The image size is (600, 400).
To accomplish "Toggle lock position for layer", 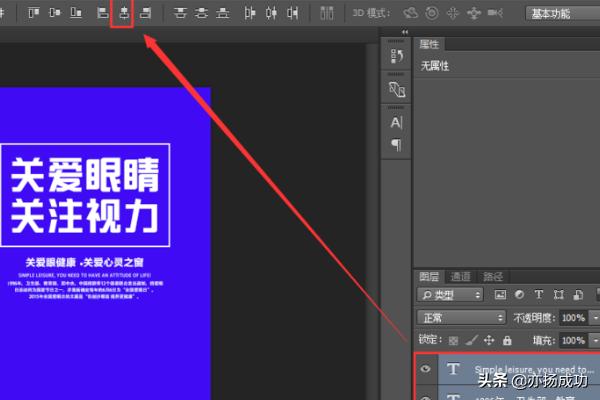I will (x=489, y=340).
